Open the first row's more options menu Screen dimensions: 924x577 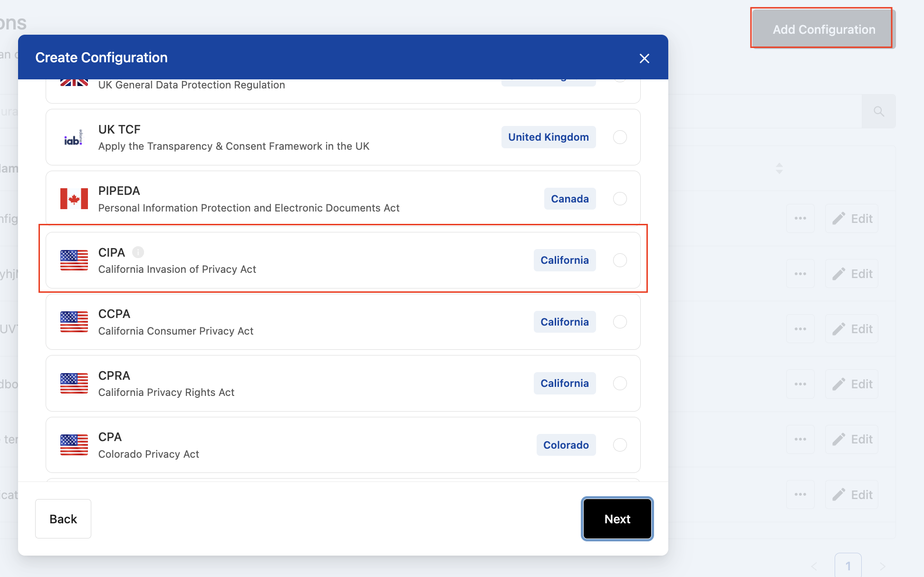coord(800,219)
